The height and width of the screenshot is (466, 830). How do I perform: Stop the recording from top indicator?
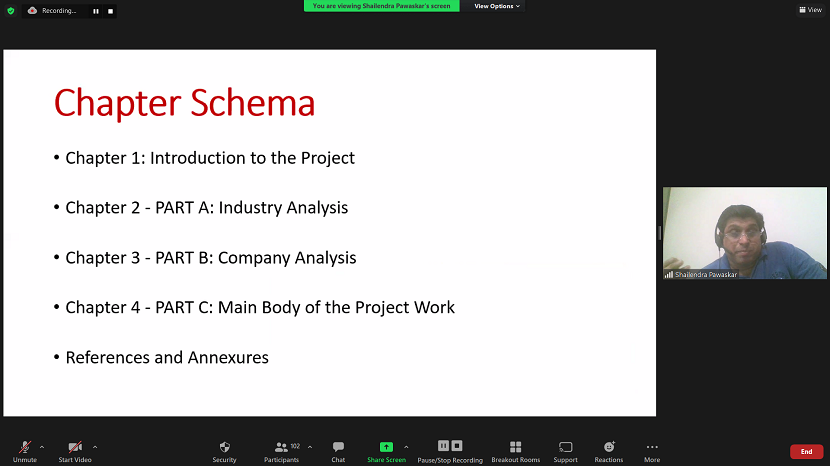(x=110, y=11)
